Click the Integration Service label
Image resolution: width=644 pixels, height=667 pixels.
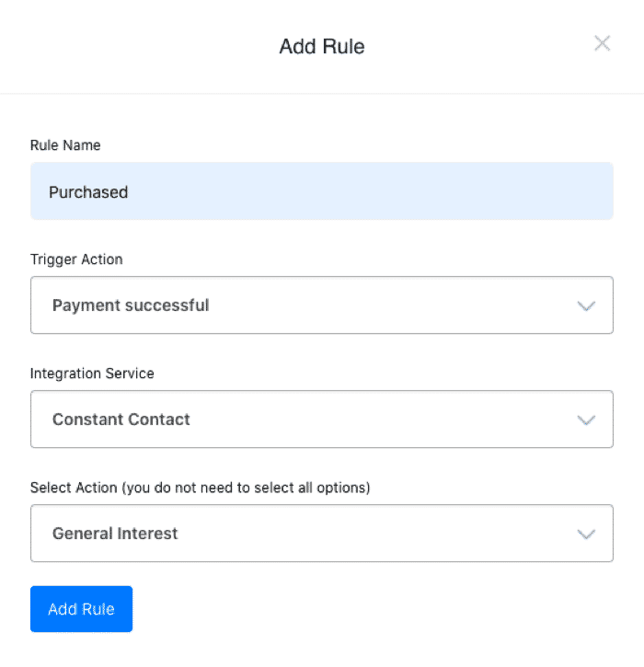(x=92, y=374)
